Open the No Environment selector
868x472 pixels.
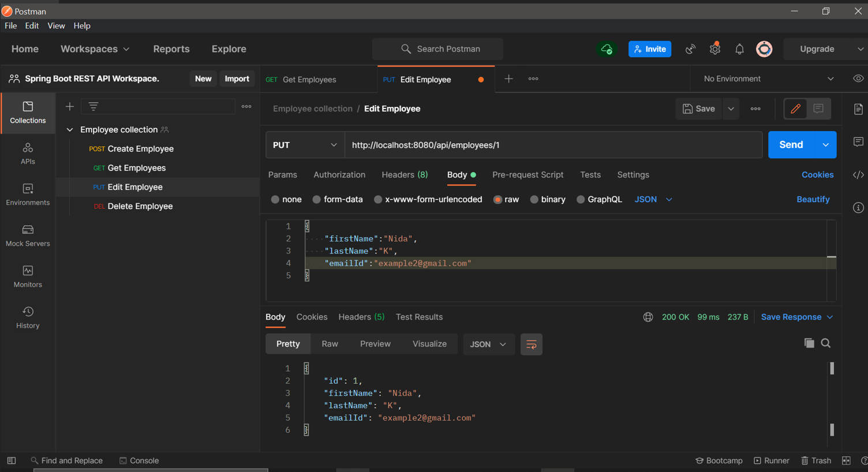click(768, 79)
